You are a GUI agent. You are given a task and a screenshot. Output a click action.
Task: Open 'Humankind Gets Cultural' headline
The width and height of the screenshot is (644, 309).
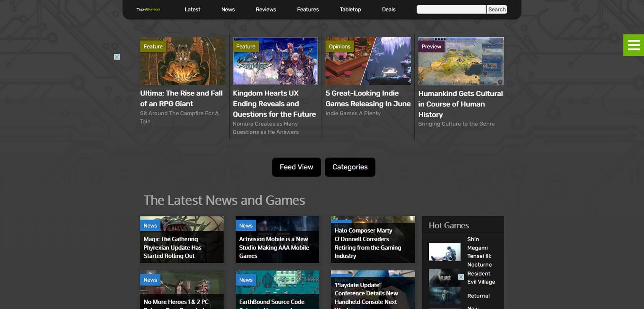click(x=460, y=104)
